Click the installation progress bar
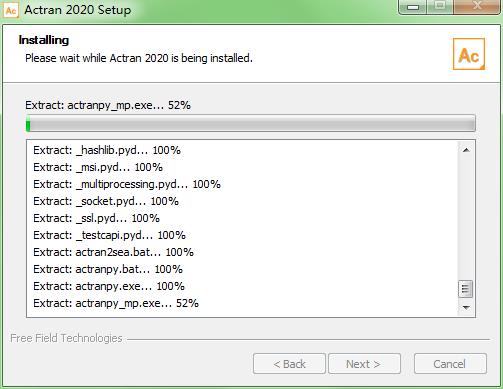Image resolution: width=503 pixels, height=389 pixels. pyautogui.click(x=251, y=123)
